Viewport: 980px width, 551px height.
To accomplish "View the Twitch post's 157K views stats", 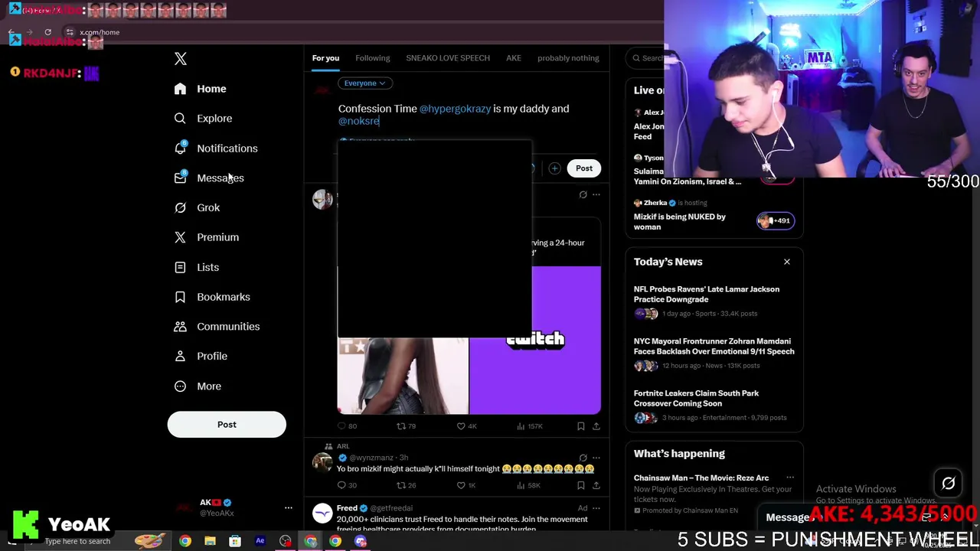I will (x=530, y=426).
